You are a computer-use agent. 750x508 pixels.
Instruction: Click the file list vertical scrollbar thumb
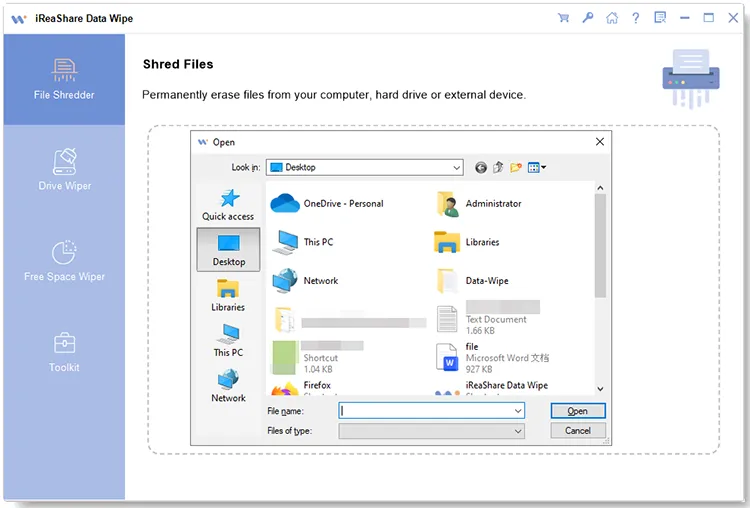click(x=600, y=245)
